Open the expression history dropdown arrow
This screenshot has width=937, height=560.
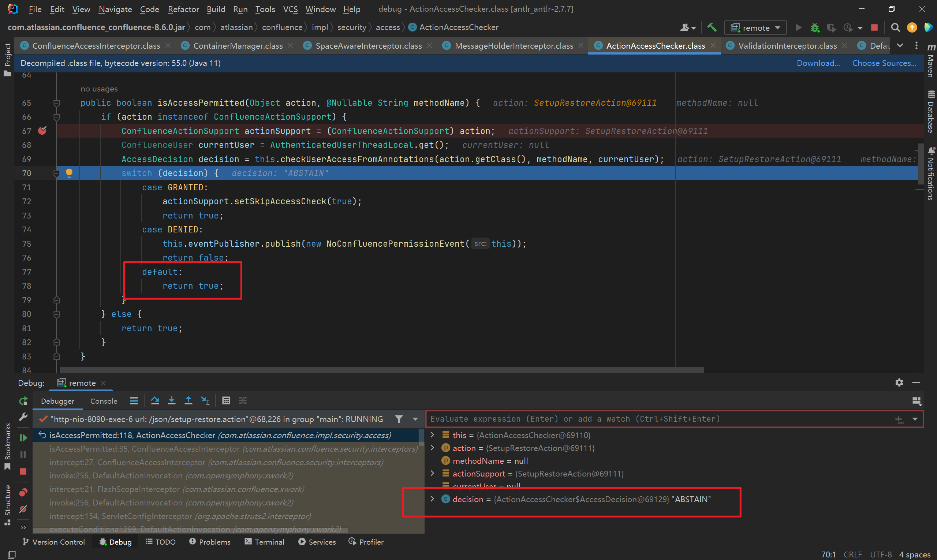point(915,419)
